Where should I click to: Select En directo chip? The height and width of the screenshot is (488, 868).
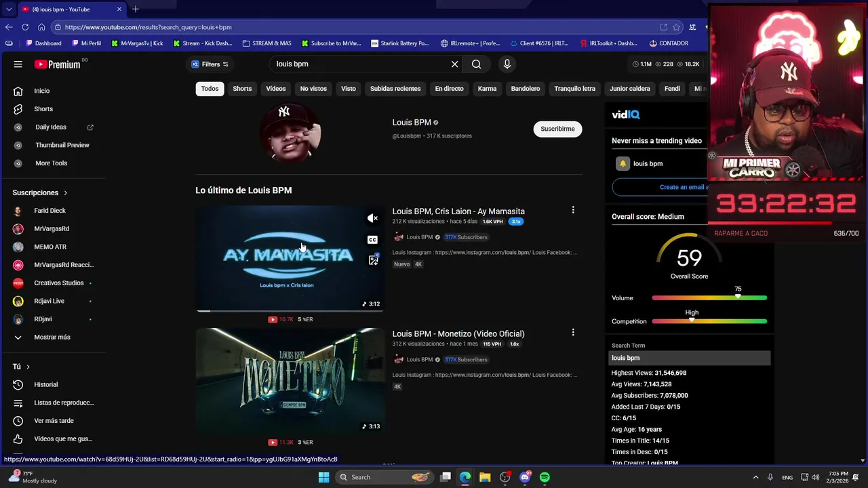pos(449,89)
